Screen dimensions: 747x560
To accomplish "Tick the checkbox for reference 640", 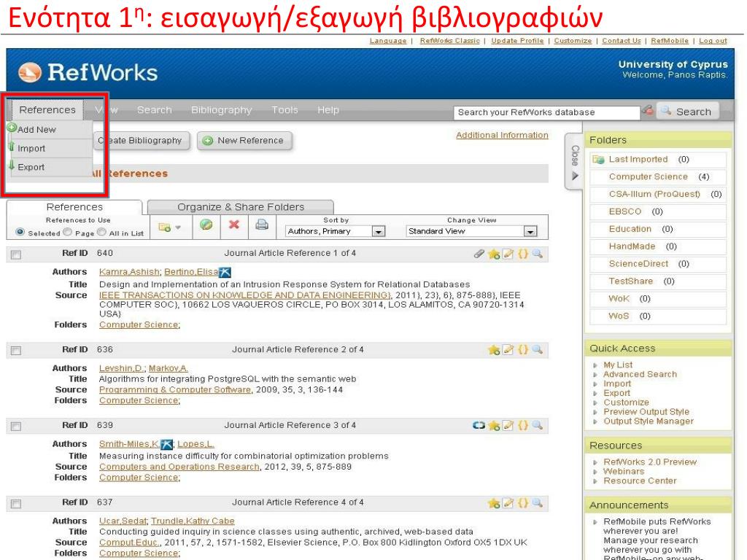I will (x=16, y=254).
